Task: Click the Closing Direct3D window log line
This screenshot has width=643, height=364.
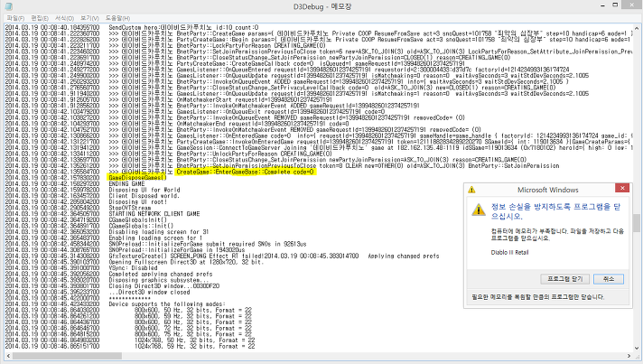Action: coord(164,286)
